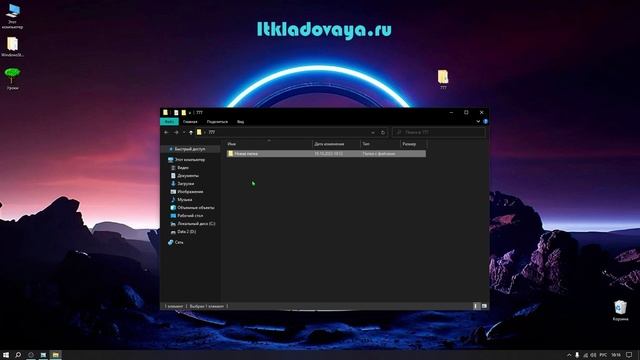640x360 pixels.
Task: Open the notification center icon
Action: click(629, 355)
